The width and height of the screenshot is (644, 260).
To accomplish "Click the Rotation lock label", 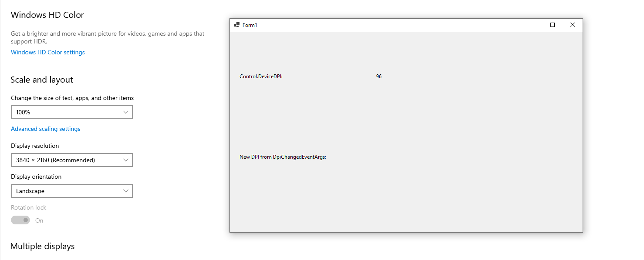I will point(29,207).
